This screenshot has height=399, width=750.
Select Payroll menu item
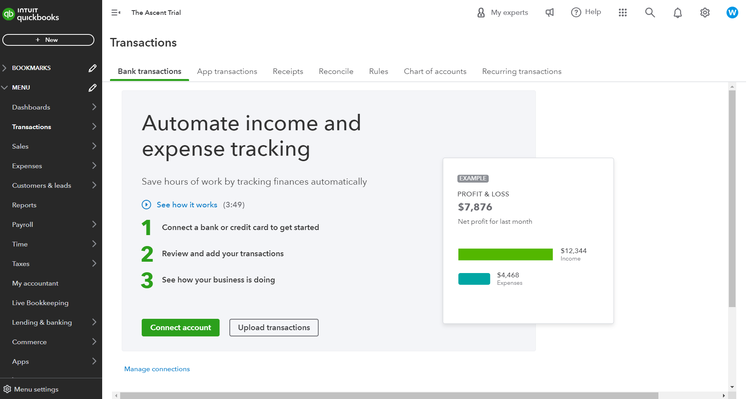[22, 224]
